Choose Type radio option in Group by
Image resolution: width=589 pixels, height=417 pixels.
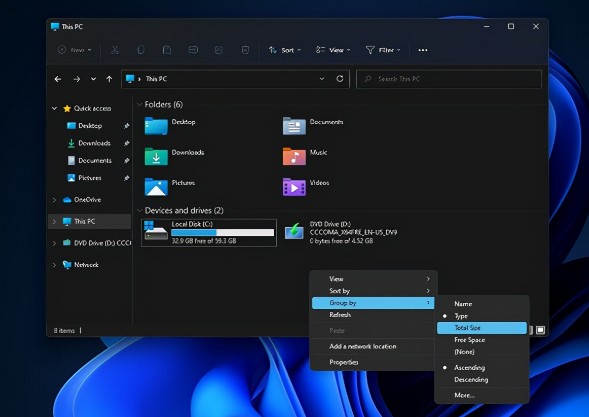coord(461,316)
